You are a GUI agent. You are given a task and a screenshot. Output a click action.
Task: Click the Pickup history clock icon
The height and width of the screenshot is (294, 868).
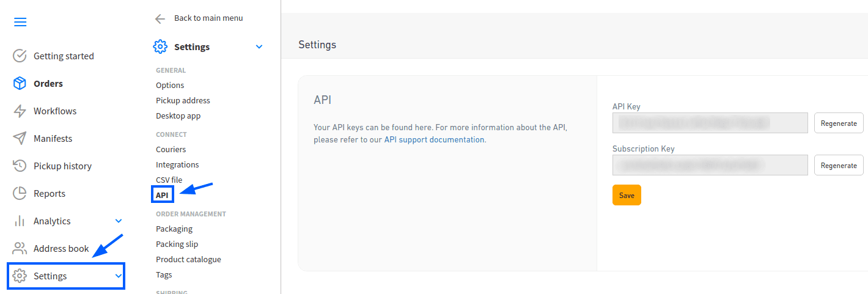coord(20,166)
